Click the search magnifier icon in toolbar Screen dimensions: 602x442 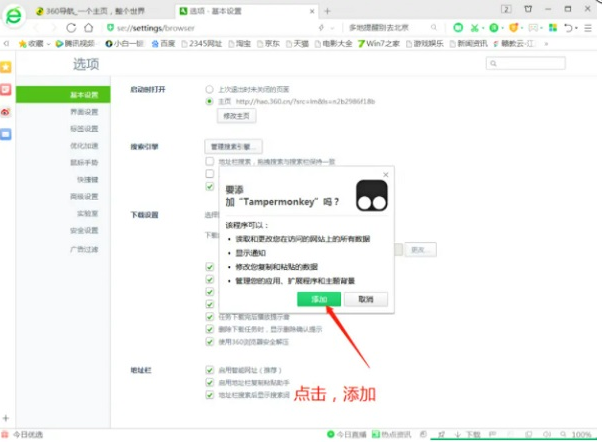point(434,28)
